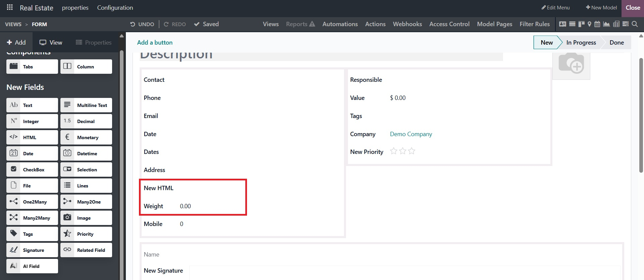Click the camera add-image placeholder
Viewport: 644px width, 280px height.
tap(571, 64)
